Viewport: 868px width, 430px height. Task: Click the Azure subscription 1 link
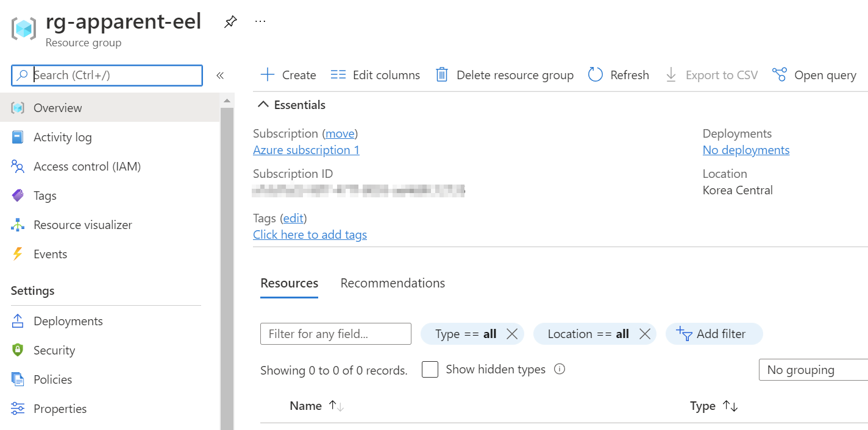click(306, 150)
